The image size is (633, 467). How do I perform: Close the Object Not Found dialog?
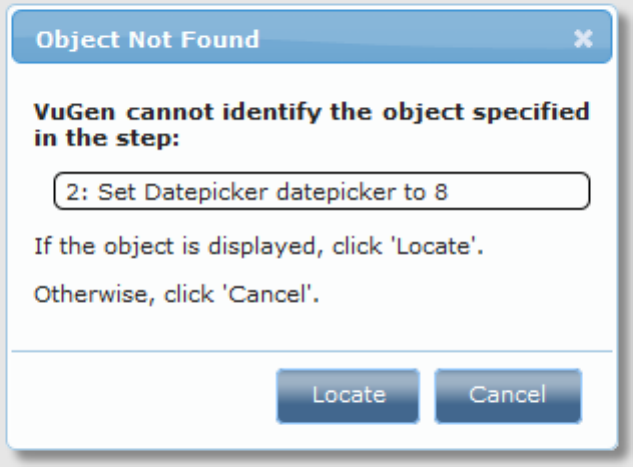583,39
